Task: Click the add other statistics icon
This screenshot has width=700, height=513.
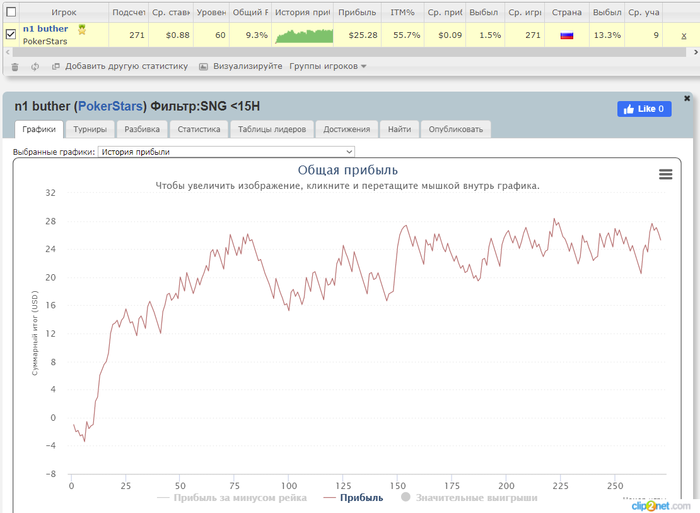Action: pos(56,67)
